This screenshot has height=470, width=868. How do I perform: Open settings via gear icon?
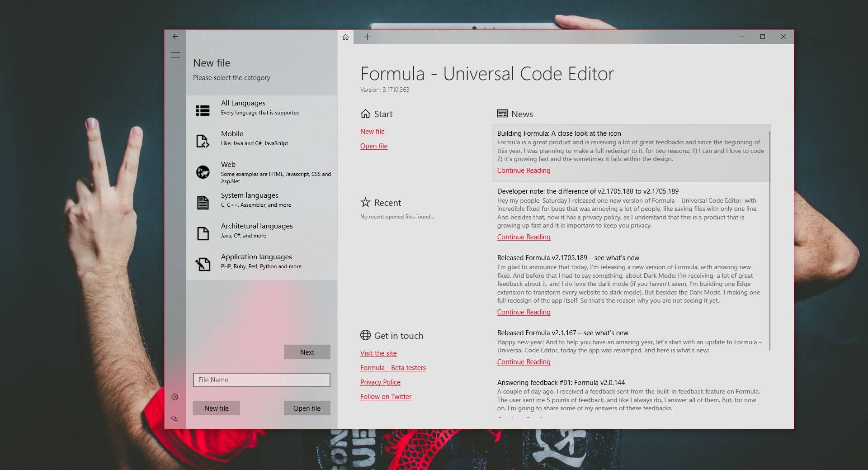tap(175, 397)
